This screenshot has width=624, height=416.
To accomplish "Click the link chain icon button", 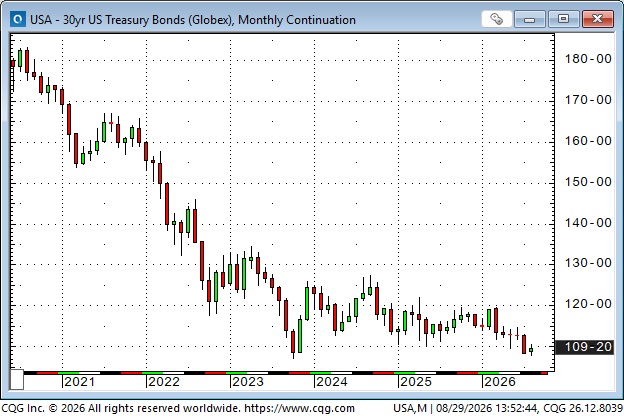I will [x=496, y=19].
